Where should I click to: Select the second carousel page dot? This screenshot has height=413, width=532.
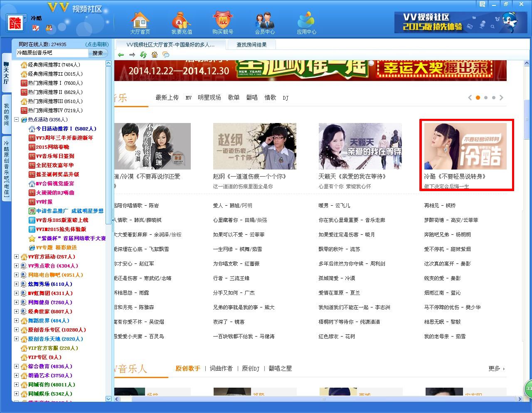coord(486,98)
